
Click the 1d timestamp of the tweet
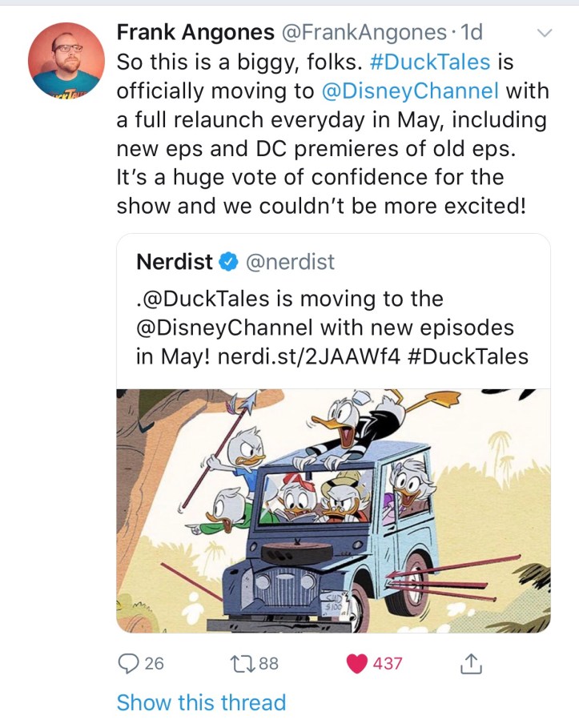472,33
